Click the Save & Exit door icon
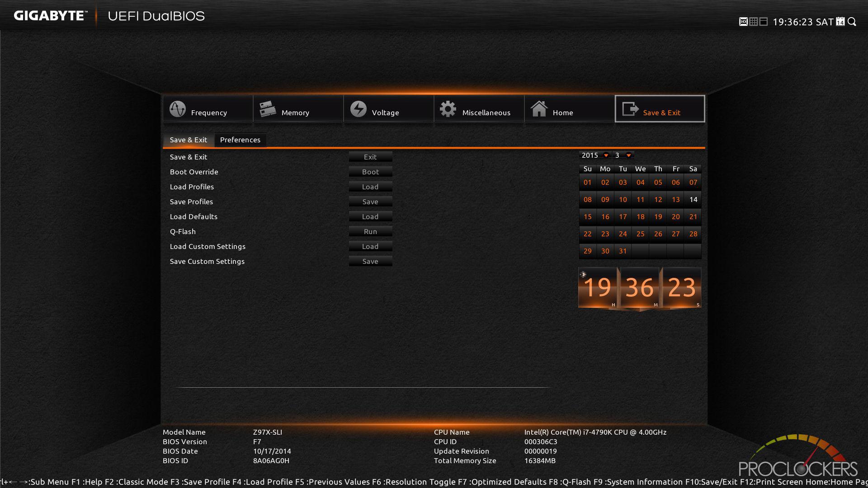This screenshot has width=868, height=488. pyautogui.click(x=630, y=109)
